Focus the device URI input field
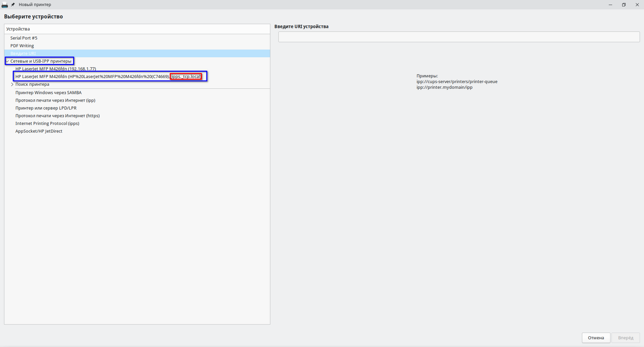644x347 pixels. pyautogui.click(x=459, y=37)
